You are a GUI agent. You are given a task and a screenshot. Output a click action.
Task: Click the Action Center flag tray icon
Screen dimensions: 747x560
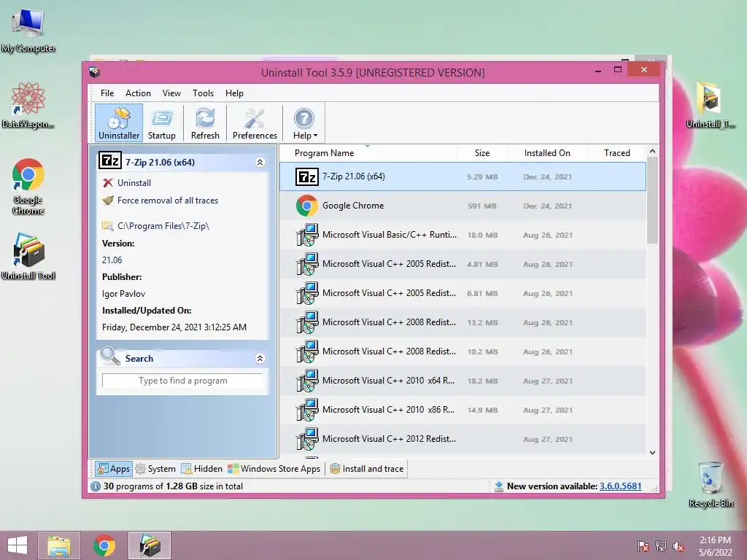pos(643,546)
